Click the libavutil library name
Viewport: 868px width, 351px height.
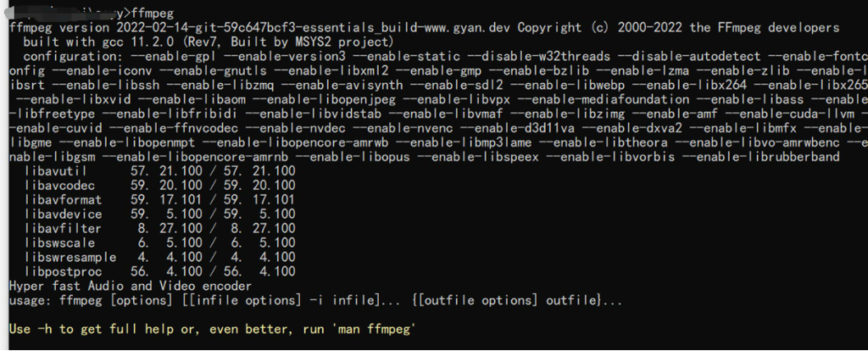tap(55, 171)
